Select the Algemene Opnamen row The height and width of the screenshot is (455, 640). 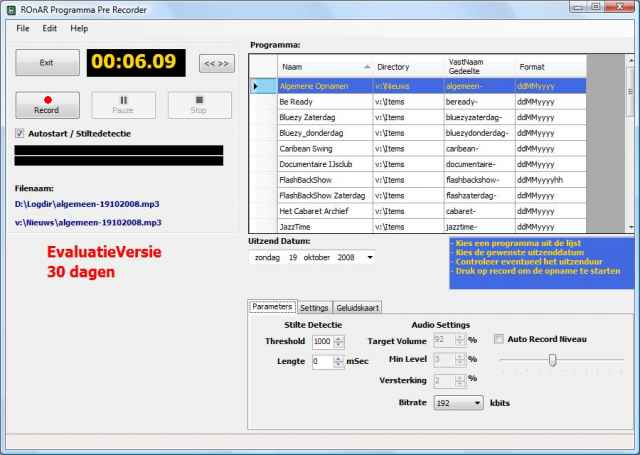click(x=418, y=86)
